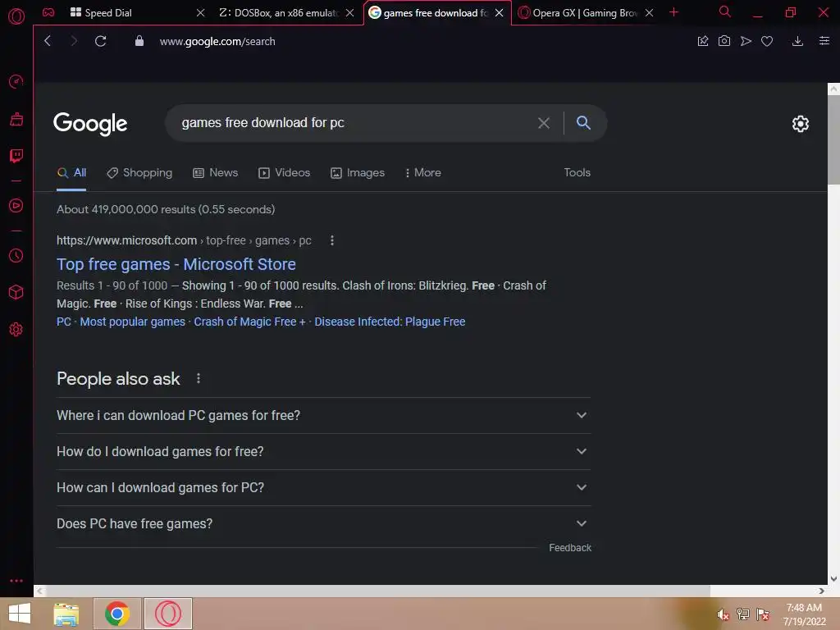Open History clock sidebar icon

pyautogui.click(x=16, y=256)
